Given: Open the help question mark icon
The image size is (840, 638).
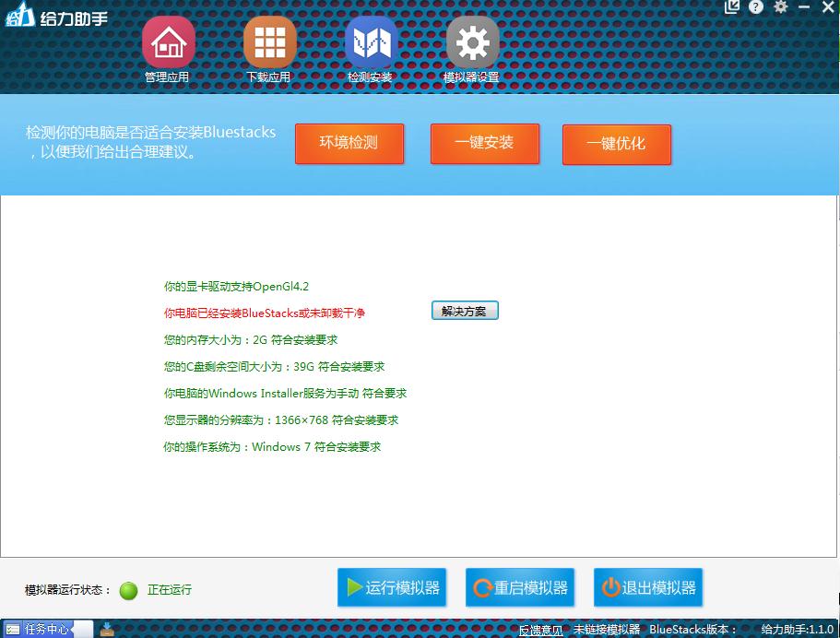Looking at the screenshot, I should [756, 7].
